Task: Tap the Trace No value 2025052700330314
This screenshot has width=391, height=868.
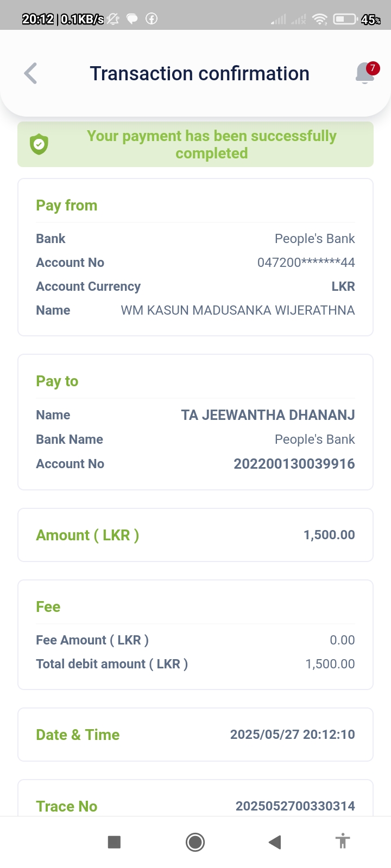Action: click(x=295, y=806)
